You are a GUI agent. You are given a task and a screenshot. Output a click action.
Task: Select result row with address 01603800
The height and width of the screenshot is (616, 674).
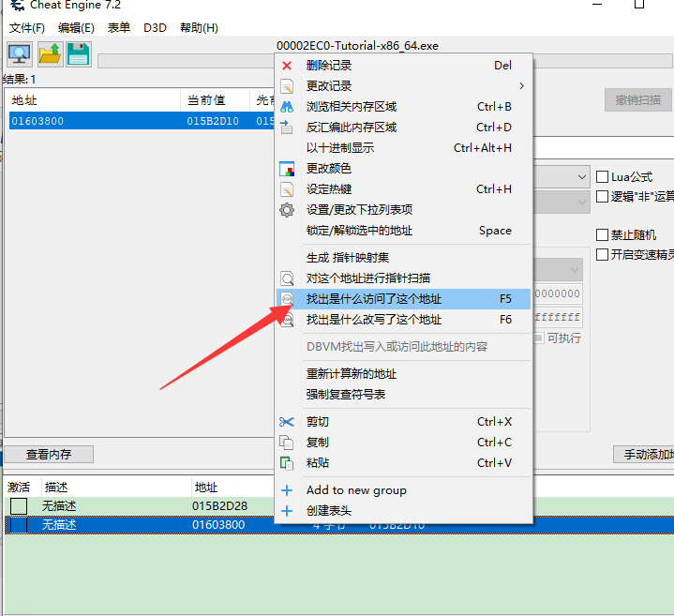point(142,121)
